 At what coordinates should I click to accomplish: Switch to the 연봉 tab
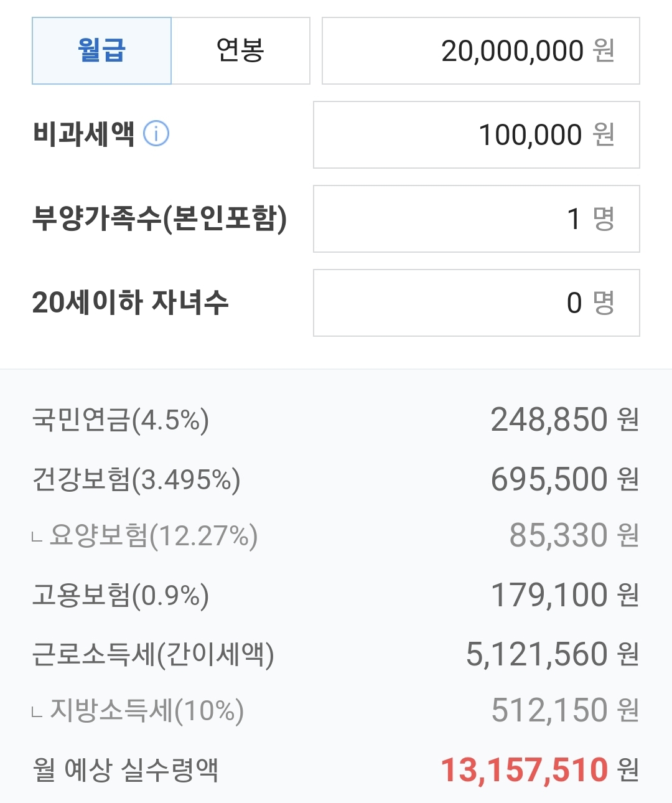tap(240, 51)
